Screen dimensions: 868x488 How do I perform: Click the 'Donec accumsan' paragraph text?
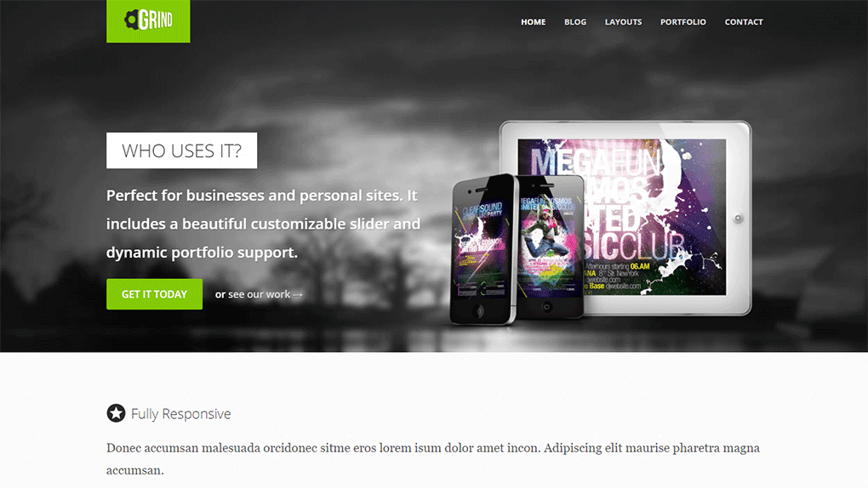[433, 459]
